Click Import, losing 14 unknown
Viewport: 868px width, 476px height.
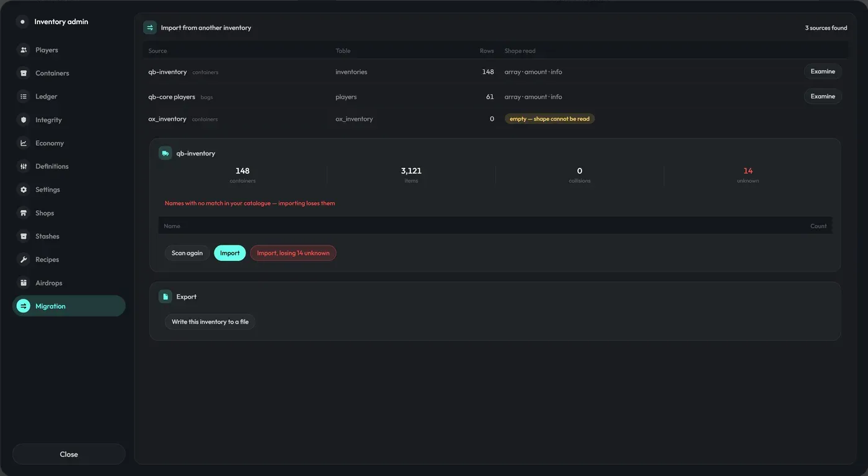pos(293,253)
